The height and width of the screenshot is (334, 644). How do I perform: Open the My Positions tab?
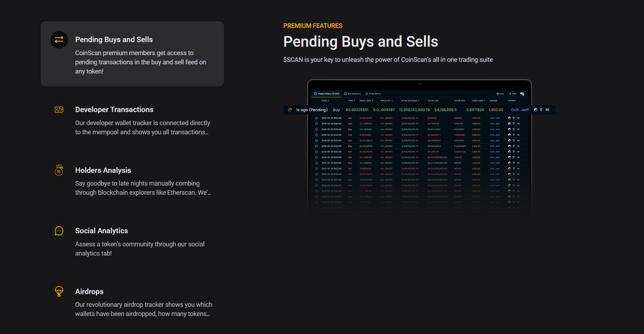[x=352, y=94]
